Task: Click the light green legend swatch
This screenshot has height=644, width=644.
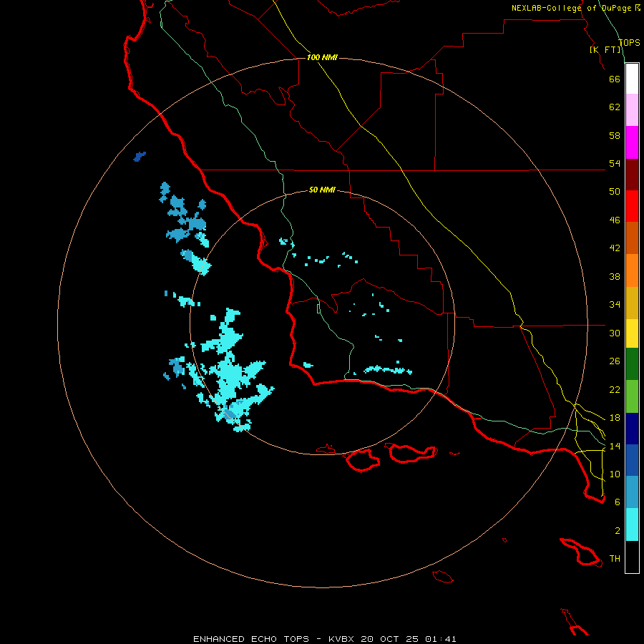Action: pyautogui.click(x=632, y=396)
